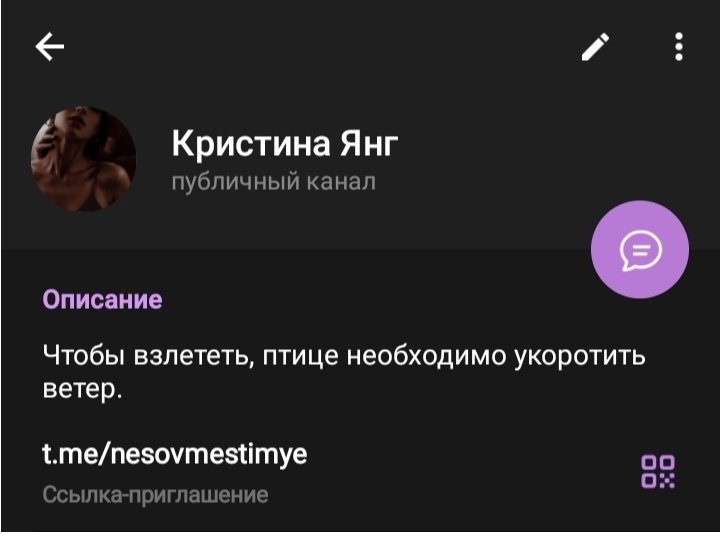This screenshot has height=540, width=720.
Task: Tap the word публичный in subtitle
Action: coord(235,182)
